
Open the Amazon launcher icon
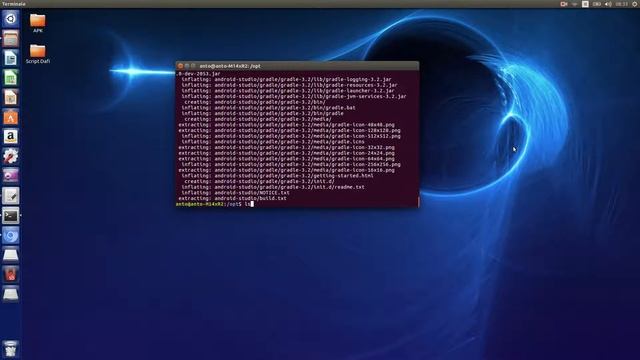point(11,137)
